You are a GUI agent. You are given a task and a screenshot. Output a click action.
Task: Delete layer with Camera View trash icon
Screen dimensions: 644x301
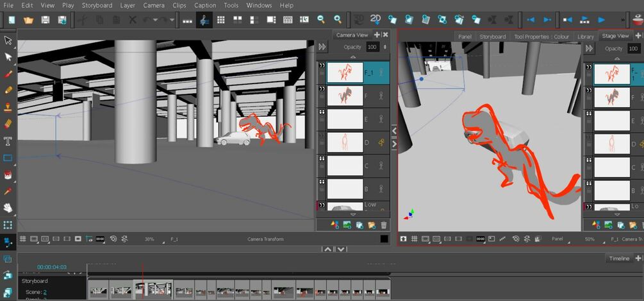click(384, 225)
